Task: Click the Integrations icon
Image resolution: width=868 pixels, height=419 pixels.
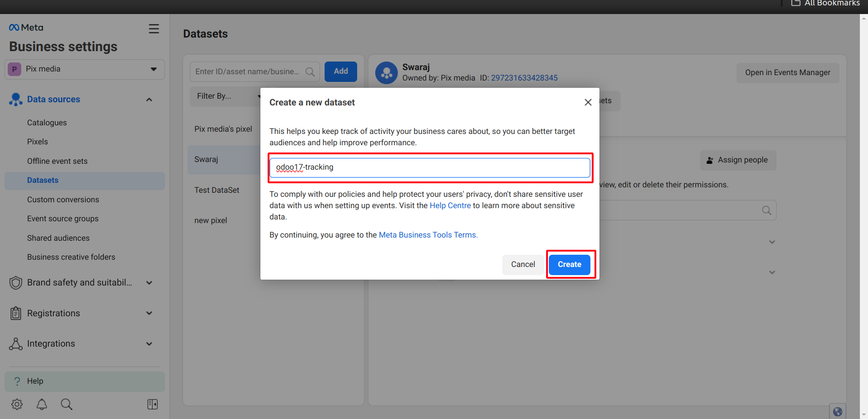Action: 16,344
